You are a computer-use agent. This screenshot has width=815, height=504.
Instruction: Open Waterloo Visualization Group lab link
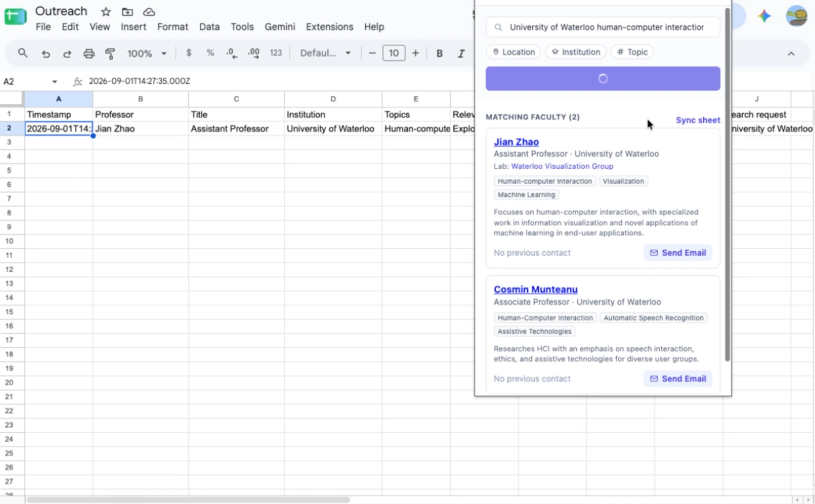pyautogui.click(x=562, y=166)
